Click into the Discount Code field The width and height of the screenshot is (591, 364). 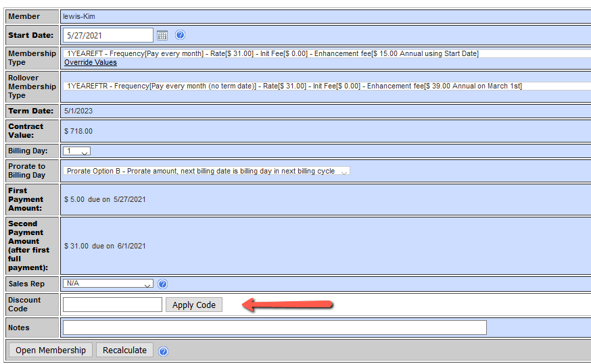click(x=112, y=305)
